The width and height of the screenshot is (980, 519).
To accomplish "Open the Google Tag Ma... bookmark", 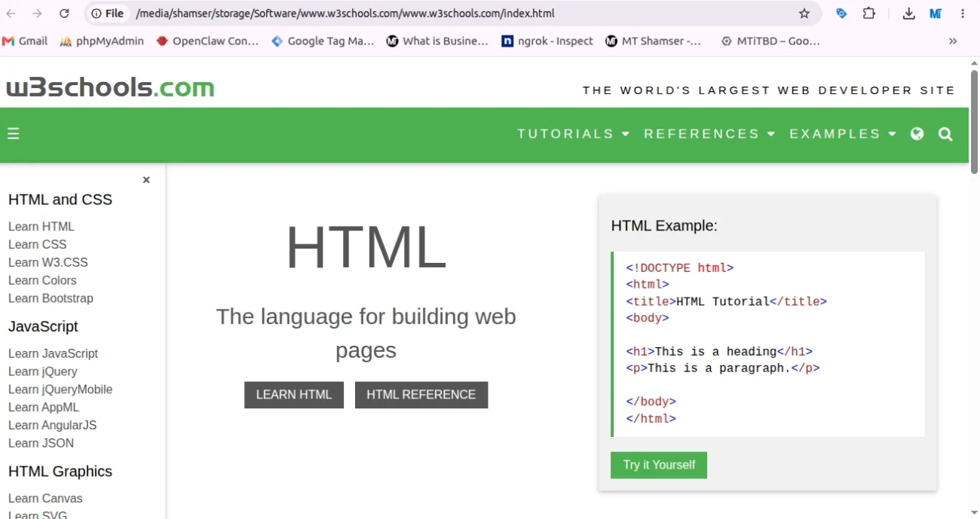I will tap(323, 41).
